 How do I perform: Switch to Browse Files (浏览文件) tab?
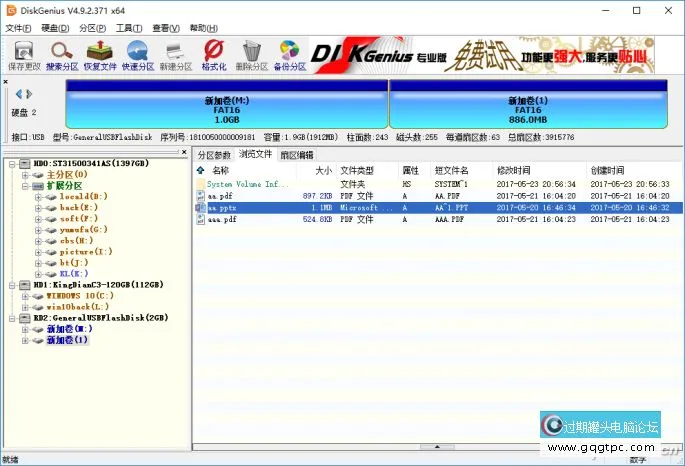click(256, 154)
